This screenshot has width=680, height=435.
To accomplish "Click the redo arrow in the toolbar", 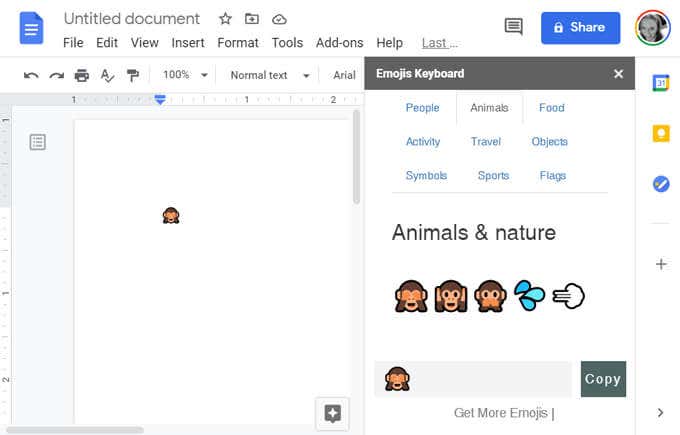I will click(56, 75).
